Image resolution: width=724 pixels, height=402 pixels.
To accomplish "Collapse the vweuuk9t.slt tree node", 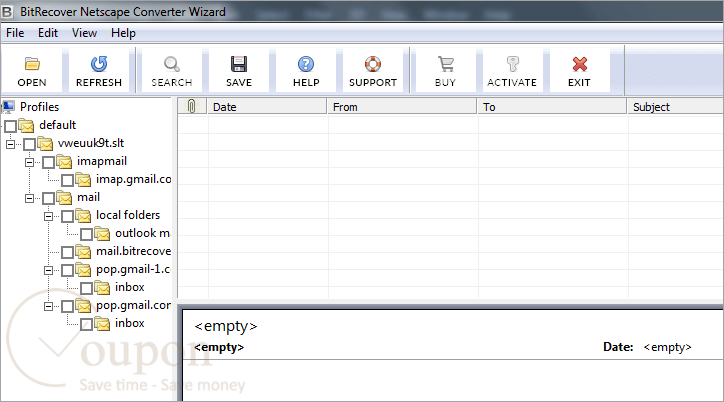I will (x=10, y=144).
